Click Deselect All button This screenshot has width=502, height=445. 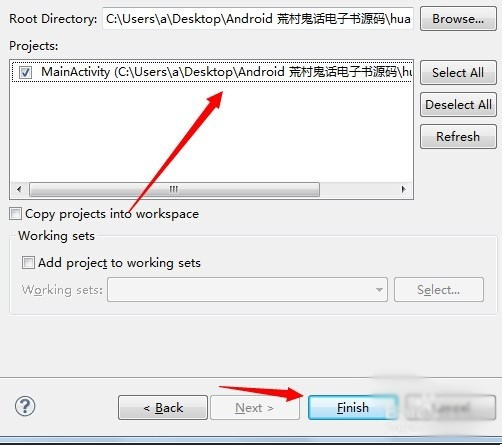pos(458,104)
